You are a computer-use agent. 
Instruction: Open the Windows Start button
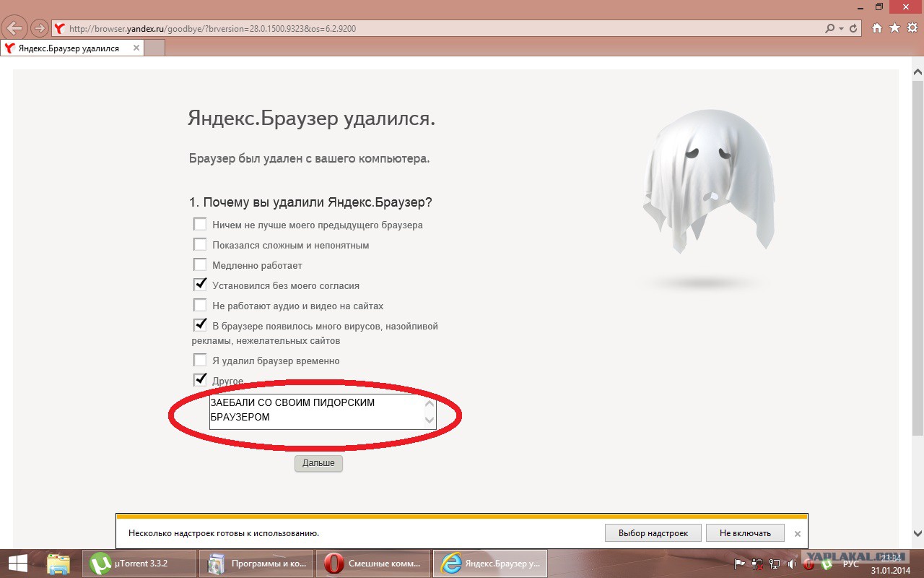(x=17, y=564)
